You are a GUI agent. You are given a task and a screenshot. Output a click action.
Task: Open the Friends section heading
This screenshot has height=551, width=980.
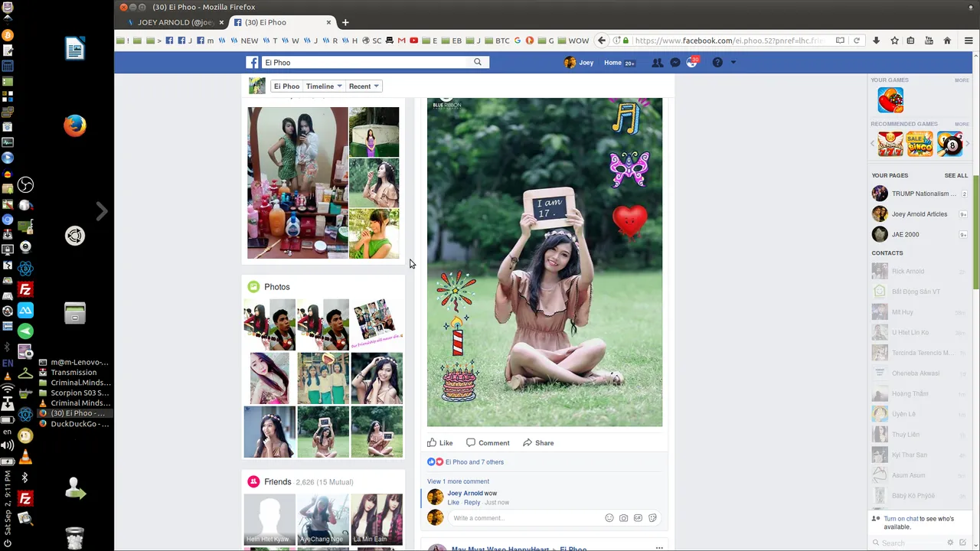pyautogui.click(x=277, y=482)
